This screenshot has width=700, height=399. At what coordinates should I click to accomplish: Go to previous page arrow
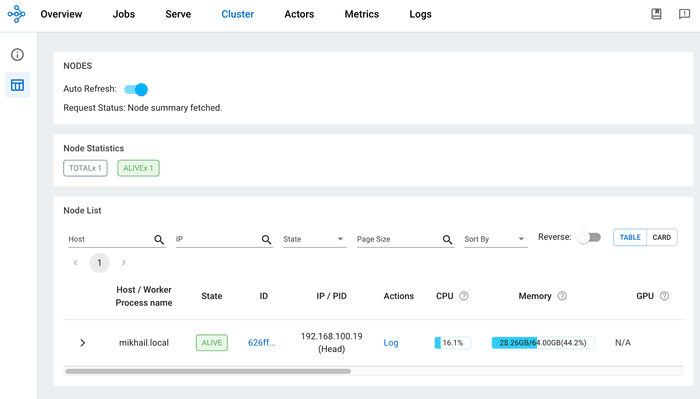pos(75,262)
